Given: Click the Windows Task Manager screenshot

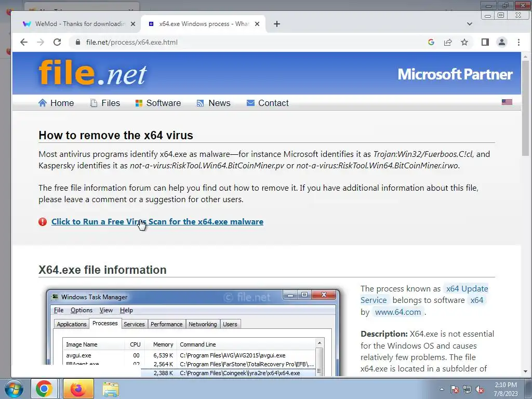Looking at the screenshot, I should click(x=193, y=332).
